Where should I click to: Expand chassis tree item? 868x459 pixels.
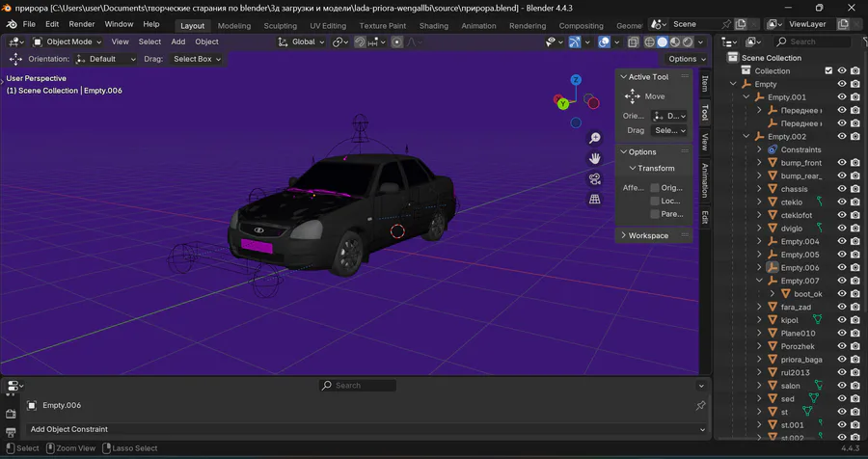tap(760, 189)
